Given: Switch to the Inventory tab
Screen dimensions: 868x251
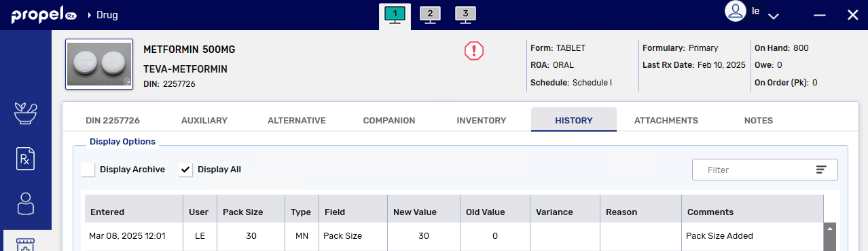Looking at the screenshot, I should [482, 120].
